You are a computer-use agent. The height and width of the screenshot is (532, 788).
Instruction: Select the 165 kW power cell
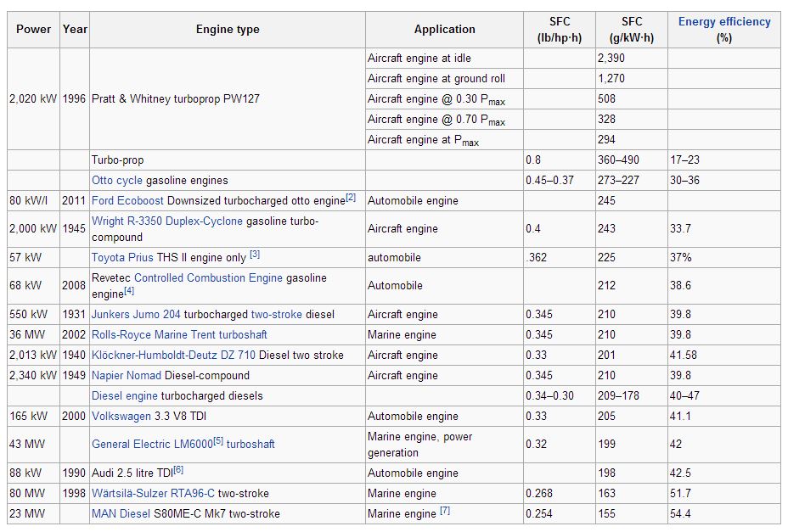tap(33, 417)
